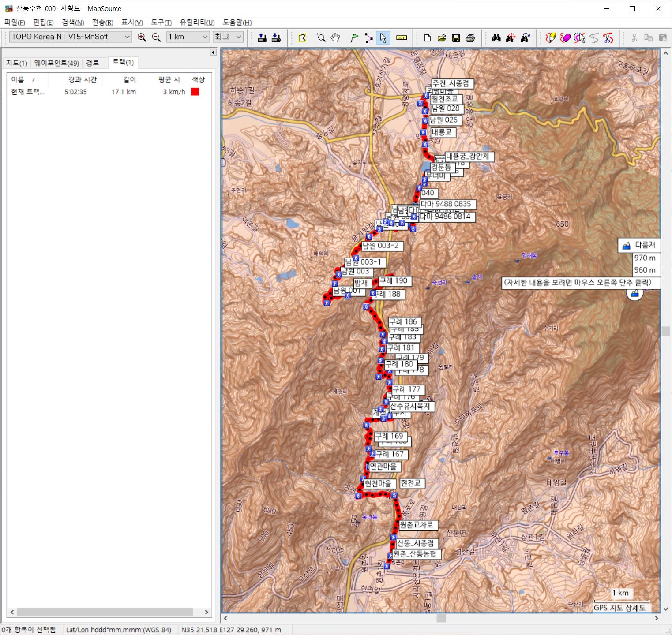This screenshot has height=635, width=672.
Task: Click the map scroll down arrow
Action: click(x=666, y=609)
